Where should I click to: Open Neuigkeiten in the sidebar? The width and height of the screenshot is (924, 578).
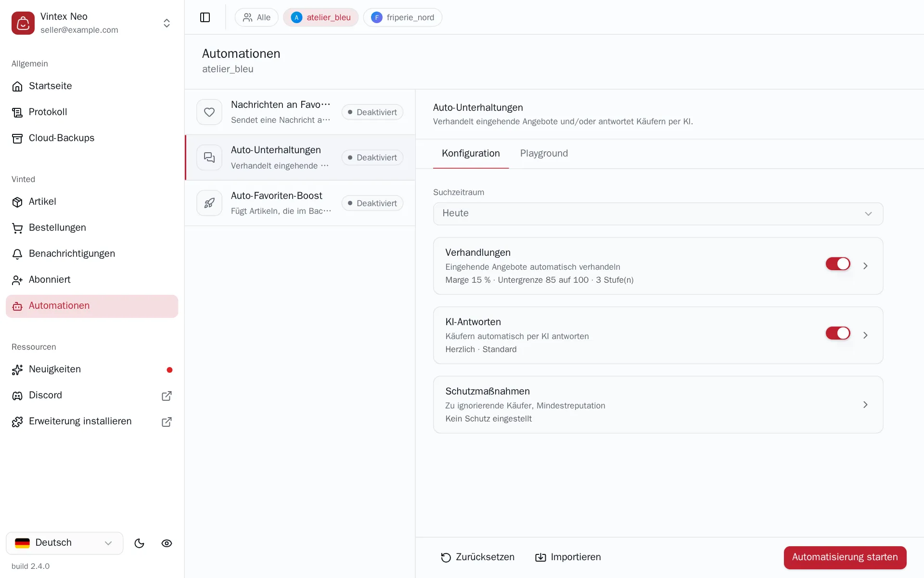tap(92, 369)
